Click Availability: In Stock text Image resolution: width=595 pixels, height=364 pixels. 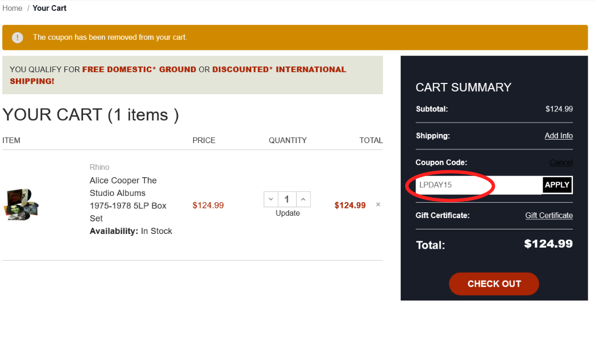[x=131, y=231]
